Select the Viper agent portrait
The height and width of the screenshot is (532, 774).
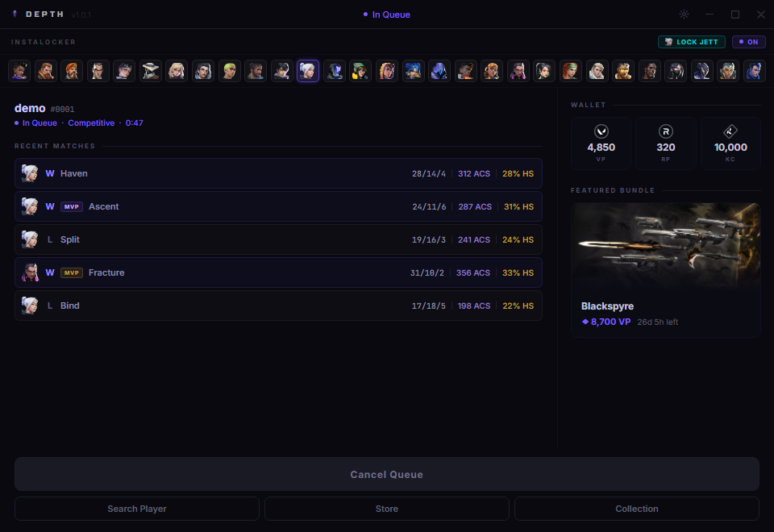[676, 71]
